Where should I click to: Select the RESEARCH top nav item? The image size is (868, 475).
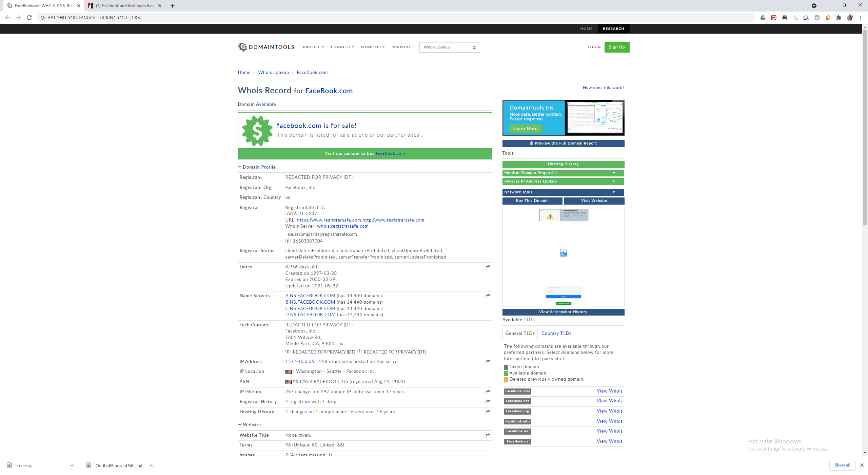click(x=613, y=29)
